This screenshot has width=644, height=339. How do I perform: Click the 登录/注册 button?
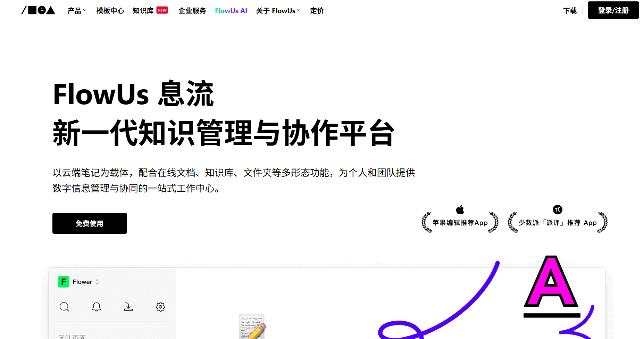[613, 10]
